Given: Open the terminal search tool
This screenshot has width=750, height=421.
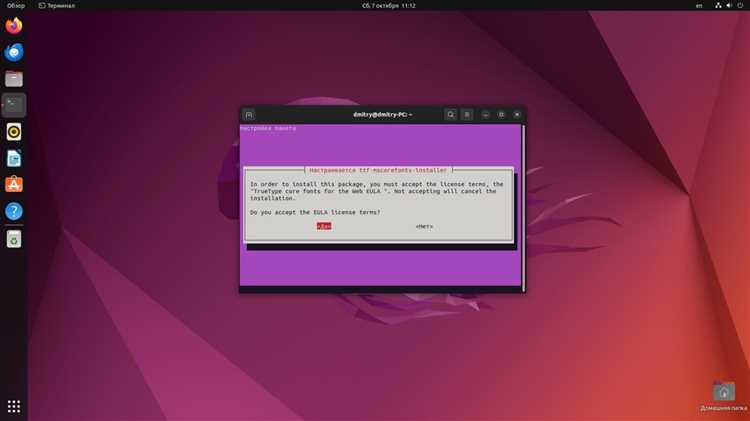Looking at the screenshot, I should click(x=451, y=115).
